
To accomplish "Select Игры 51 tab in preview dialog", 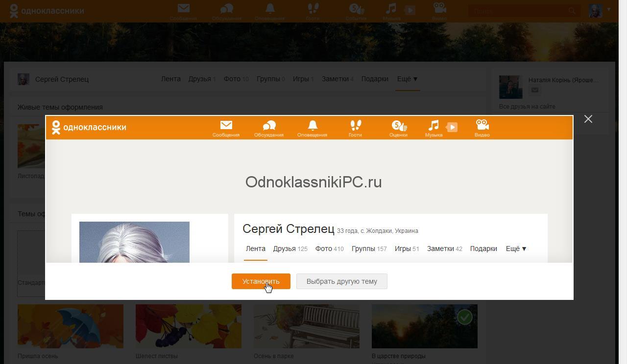I will (x=407, y=249).
